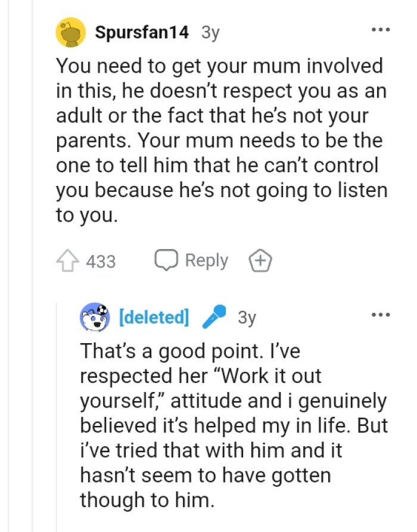Viewport: 417px width, 532px height.
Task: Click the 3y timestamp on Spursfan14's comment
Action: click(210, 33)
